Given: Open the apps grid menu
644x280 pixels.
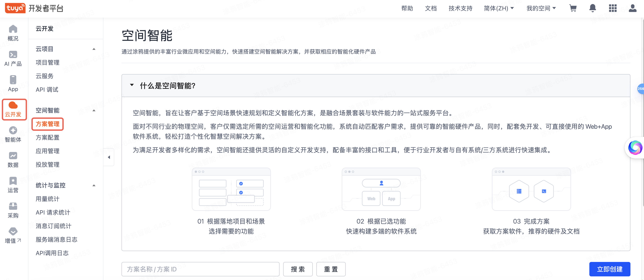Looking at the screenshot, I should (x=612, y=8).
